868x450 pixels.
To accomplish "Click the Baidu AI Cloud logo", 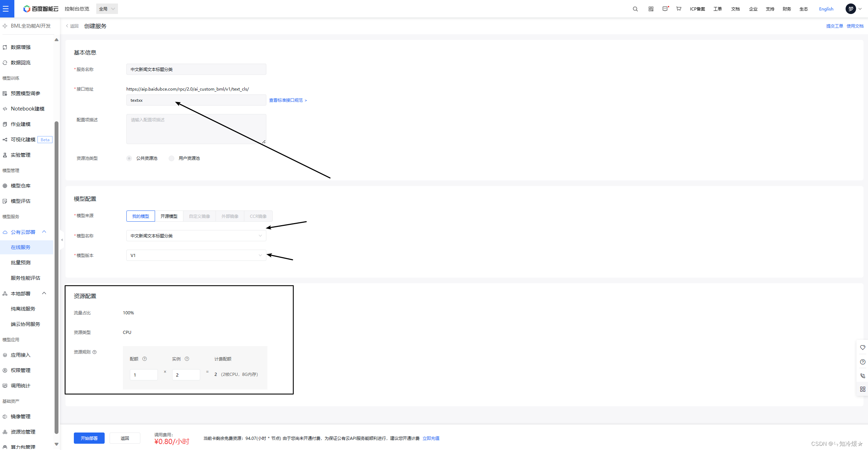I will (x=41, y=9).
